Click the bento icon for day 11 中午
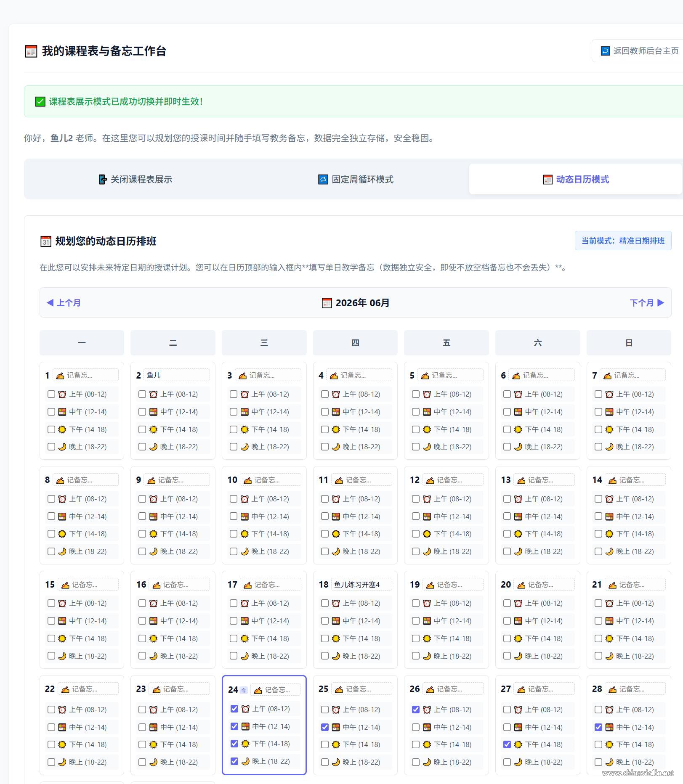Screen dimensions: 683x784 pyautogui.click(x=336, y=517)
